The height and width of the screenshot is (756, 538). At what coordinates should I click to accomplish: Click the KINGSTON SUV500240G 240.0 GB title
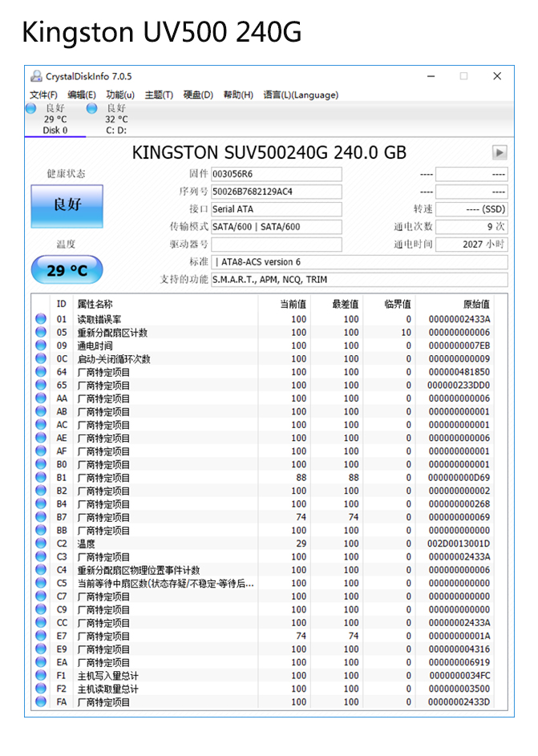coord(269,152)
